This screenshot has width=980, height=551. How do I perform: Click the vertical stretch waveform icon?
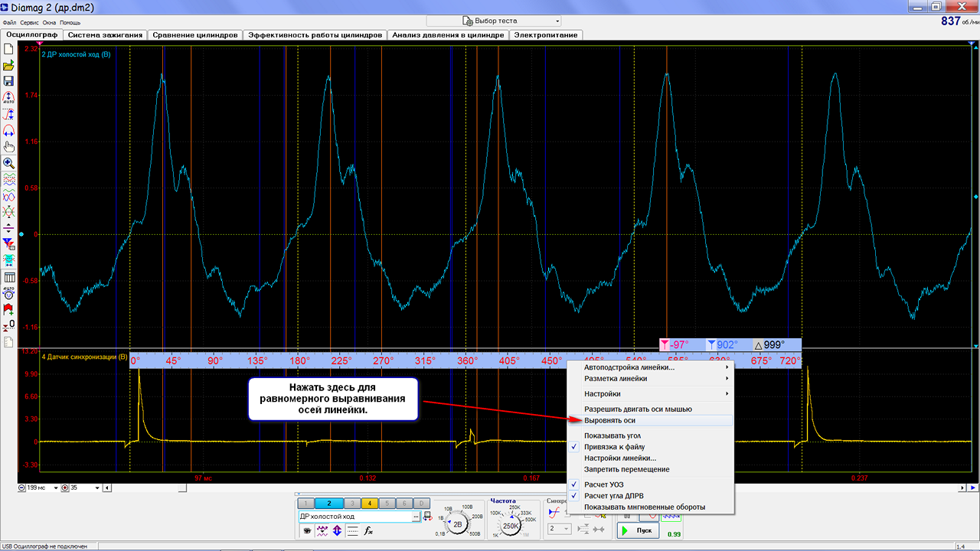pos(8,114)
